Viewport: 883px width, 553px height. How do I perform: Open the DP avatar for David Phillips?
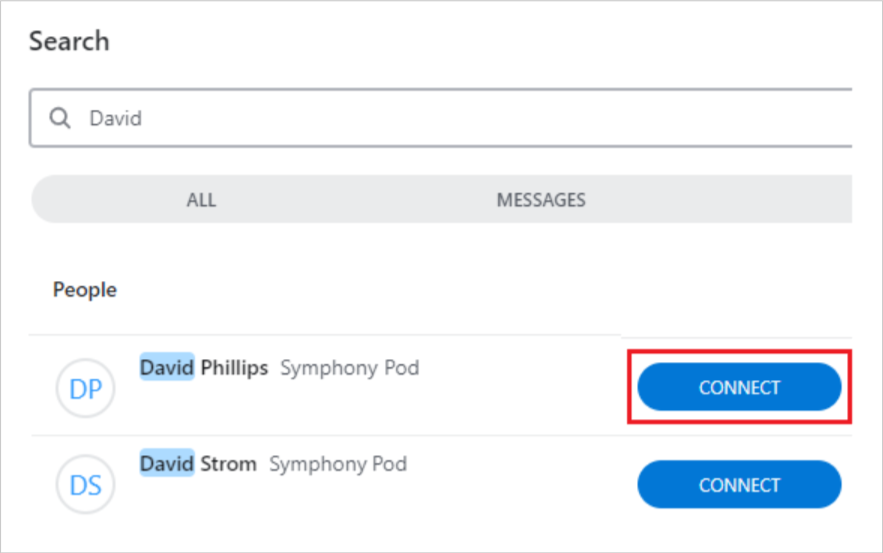click(x=86, y=388)
